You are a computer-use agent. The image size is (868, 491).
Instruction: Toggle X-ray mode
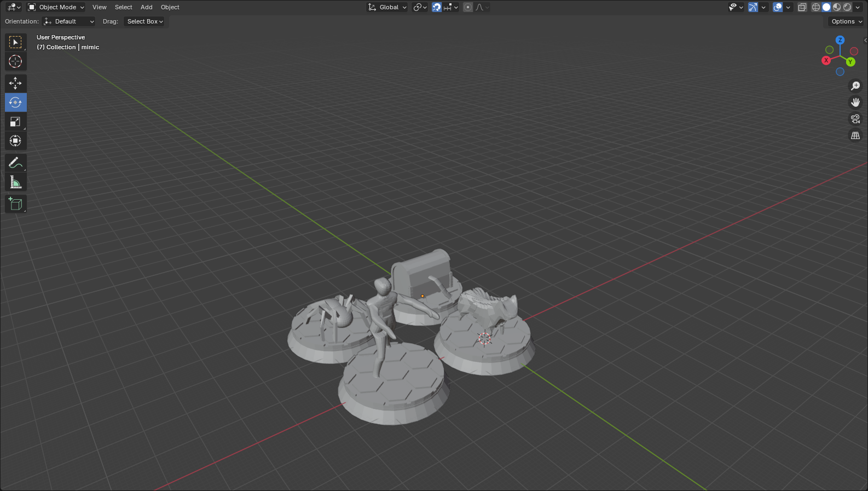coord(802,7)
